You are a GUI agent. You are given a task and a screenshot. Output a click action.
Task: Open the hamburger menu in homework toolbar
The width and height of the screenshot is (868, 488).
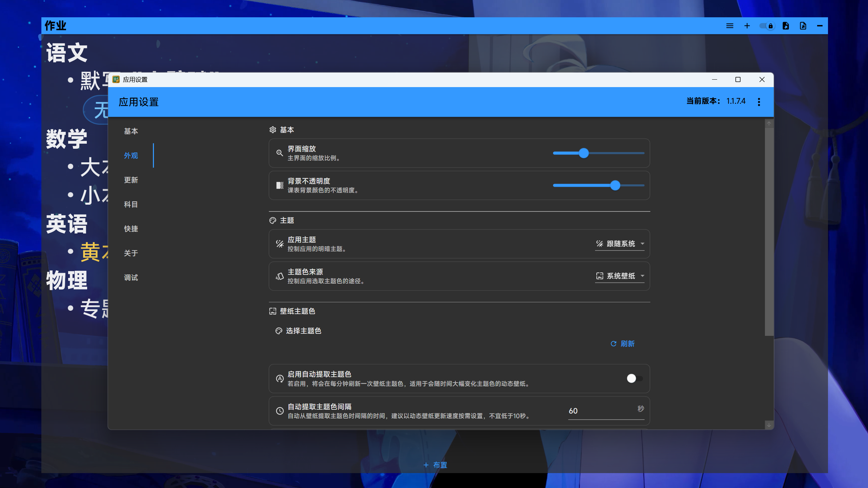click(x=730, y=26)
